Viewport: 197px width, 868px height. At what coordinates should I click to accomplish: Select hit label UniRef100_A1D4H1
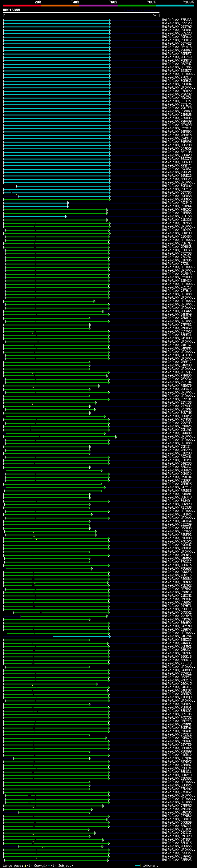click(x=176, y=731)
